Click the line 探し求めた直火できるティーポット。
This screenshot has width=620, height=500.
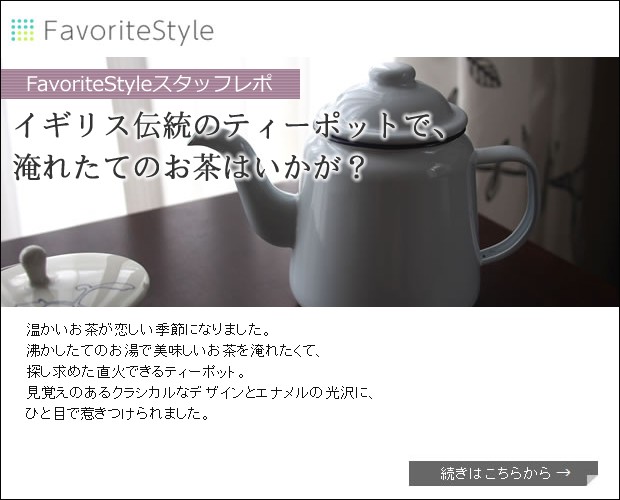tap(136, 372)
